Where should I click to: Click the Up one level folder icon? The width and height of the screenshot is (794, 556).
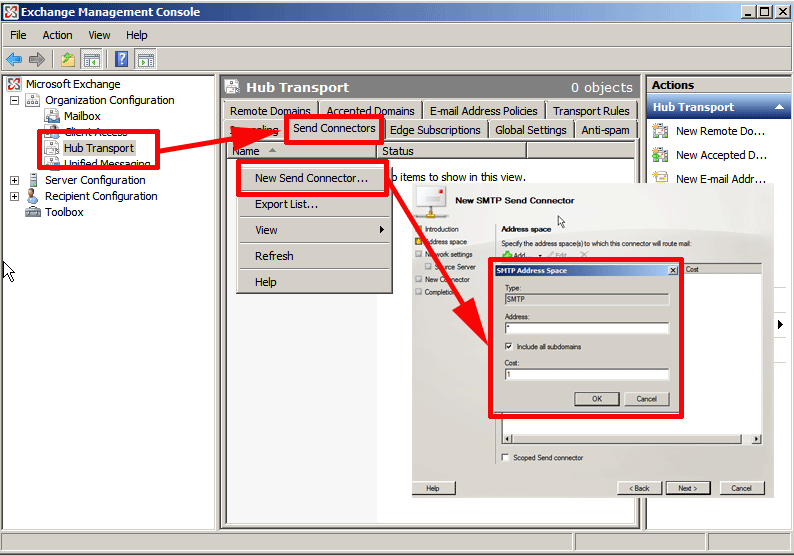click(x=68, y=60)
